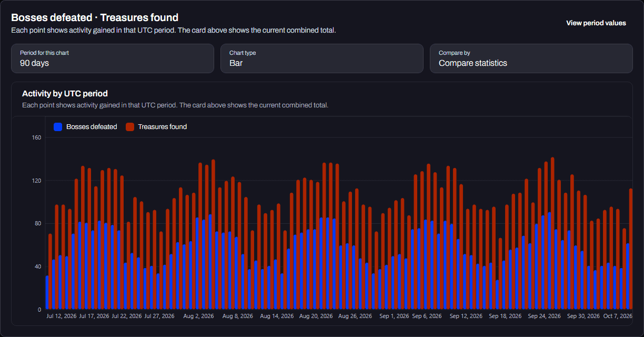Image resolution: width=644 pixels, height=337 pixels.
Task: Select the Jul 12, 2026 axis label
Action: [62, 316]
